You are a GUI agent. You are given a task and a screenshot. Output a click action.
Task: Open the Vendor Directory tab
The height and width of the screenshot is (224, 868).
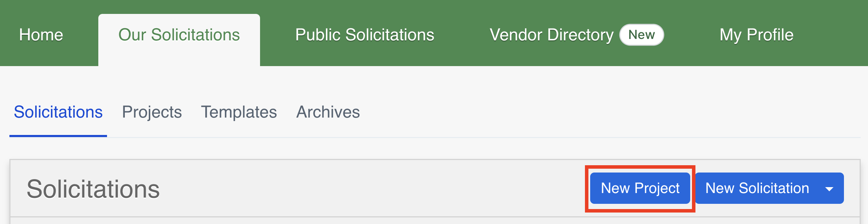[551, 35]
